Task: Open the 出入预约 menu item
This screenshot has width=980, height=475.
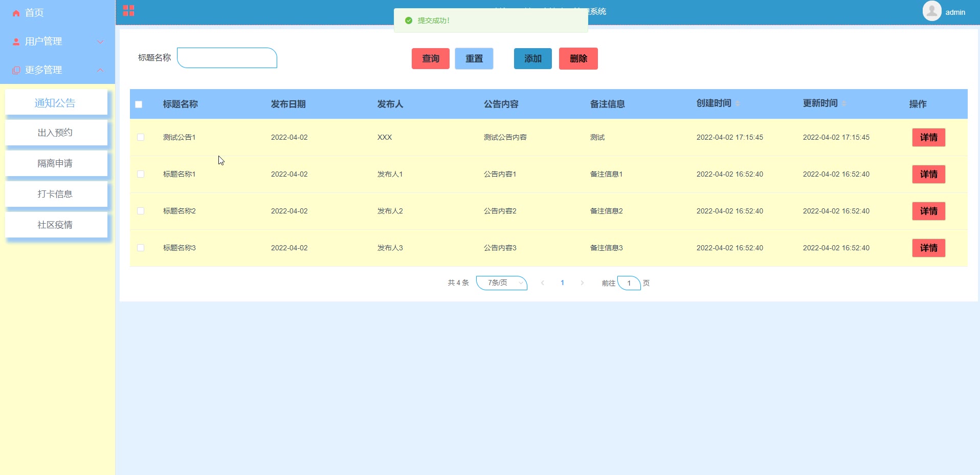Action: [x=55, y=133]
